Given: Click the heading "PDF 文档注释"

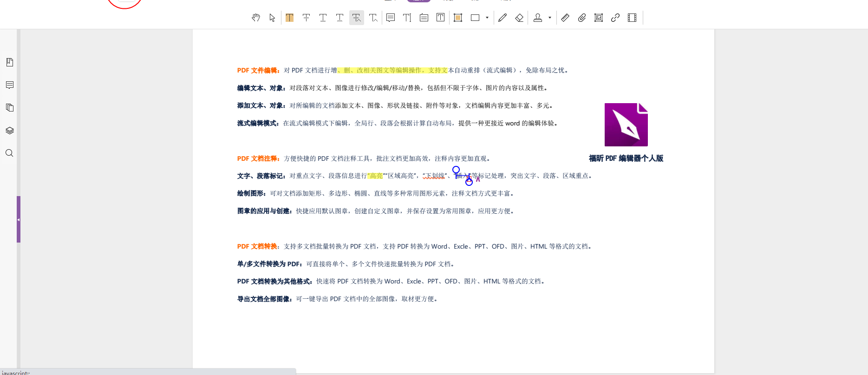Looking at the screenshot, I should point(258,158).
